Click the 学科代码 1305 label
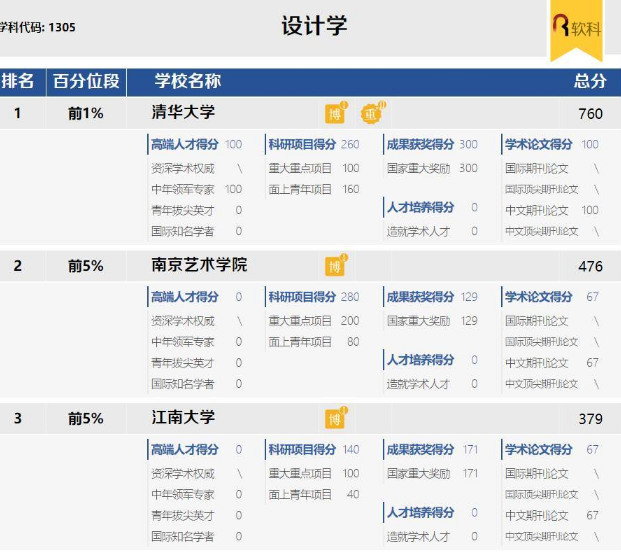Image resolution: width=621 pixels, height=552 pixels. tap(38, 27)
